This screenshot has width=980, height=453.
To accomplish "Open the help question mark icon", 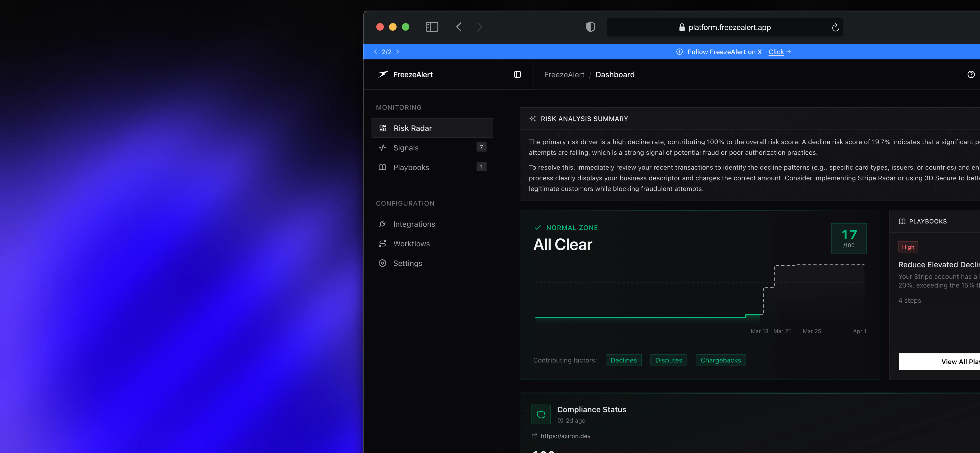I will pyautogui.click(x=971, y=75).
